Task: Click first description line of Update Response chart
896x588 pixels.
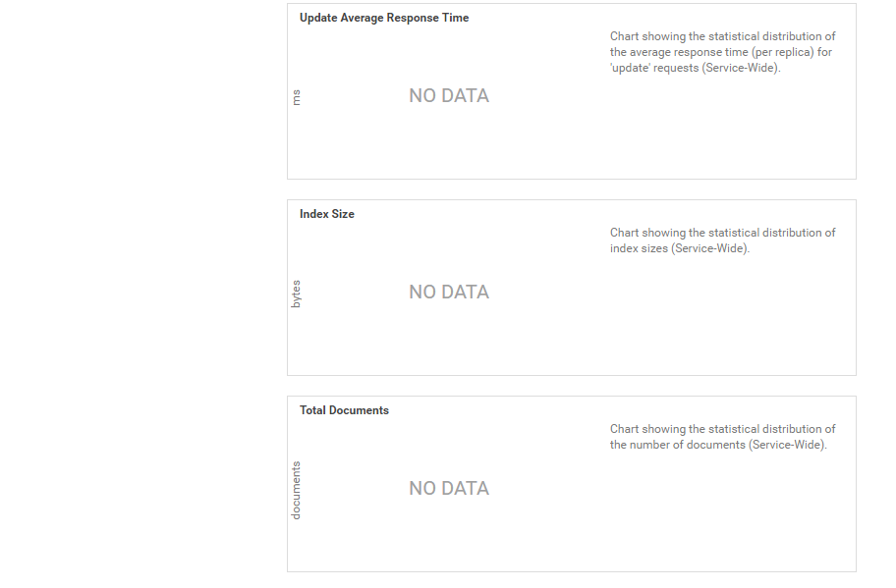Action: pos(722,36)
